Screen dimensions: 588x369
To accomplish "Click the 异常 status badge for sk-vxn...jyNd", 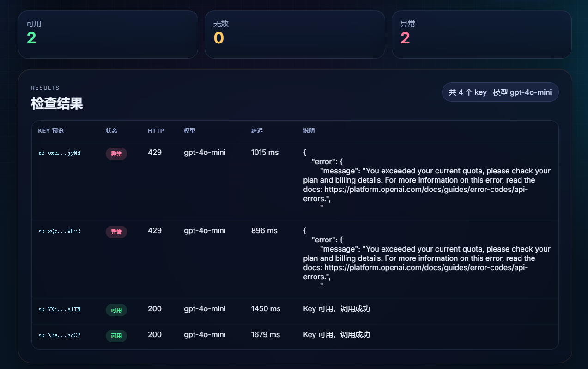I will point(116,154).
